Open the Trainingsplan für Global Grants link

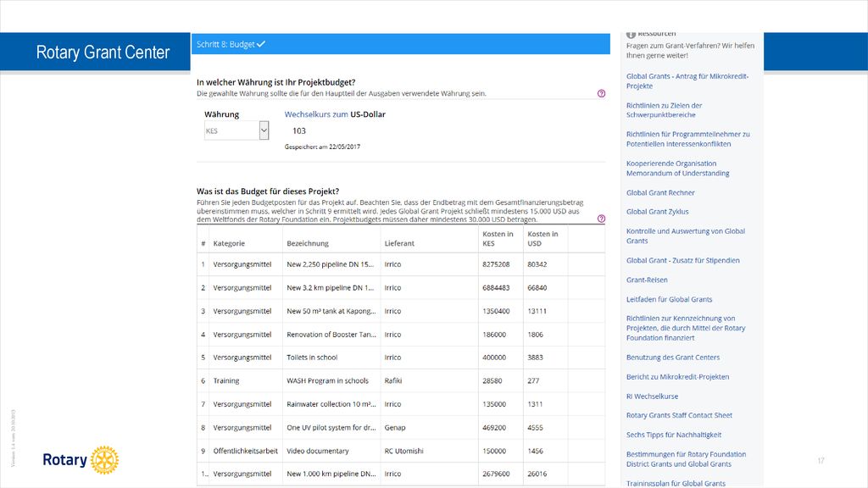pos(676,483)
